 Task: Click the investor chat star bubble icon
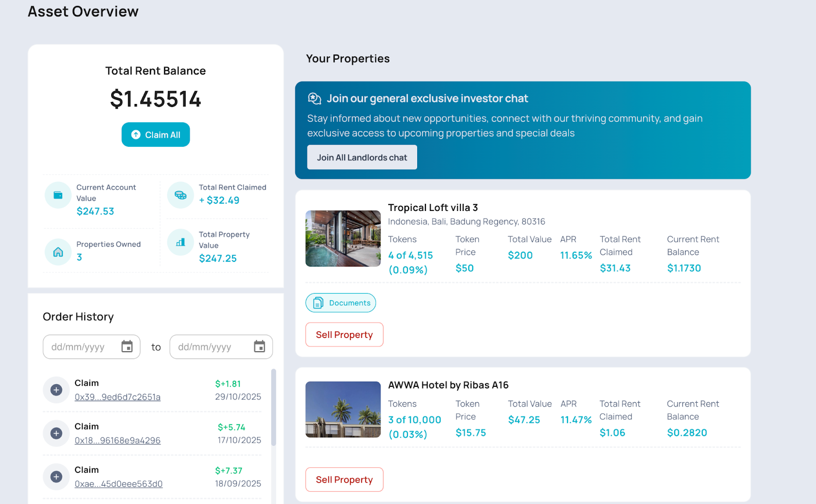pyautogui.click(x=314, y=98)
